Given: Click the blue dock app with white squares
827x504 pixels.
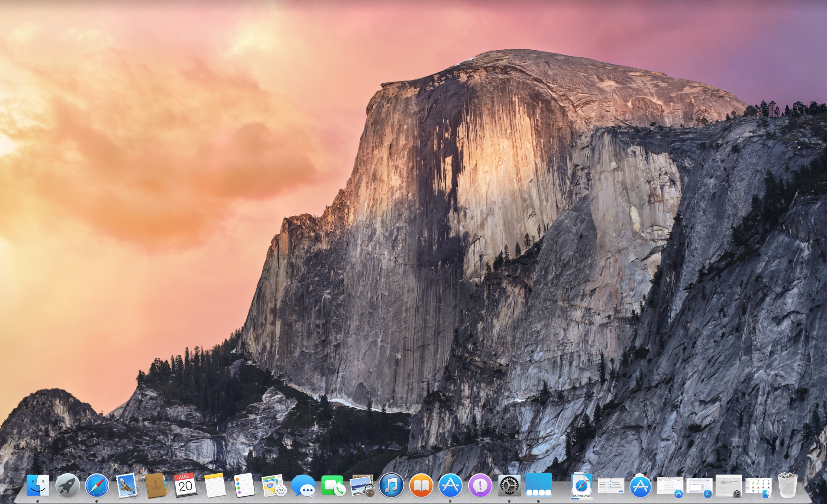Looking at the screenshot, I should point(538,485).
